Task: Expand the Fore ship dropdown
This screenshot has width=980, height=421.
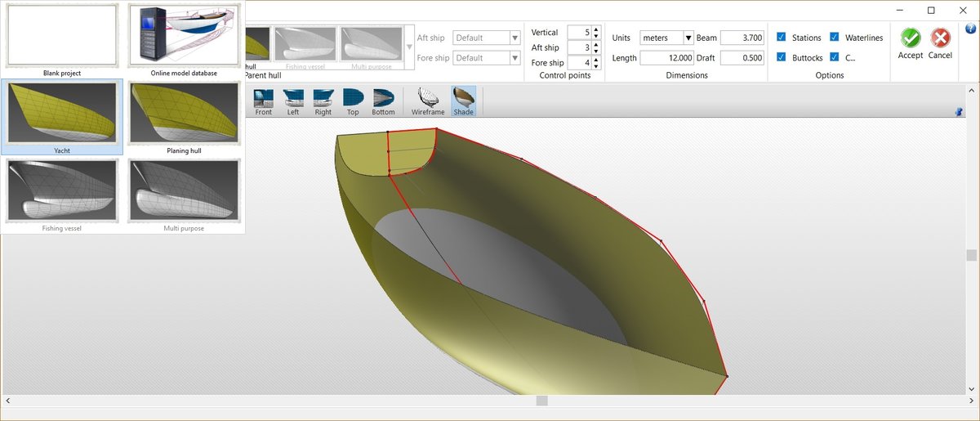Action: 514,58
